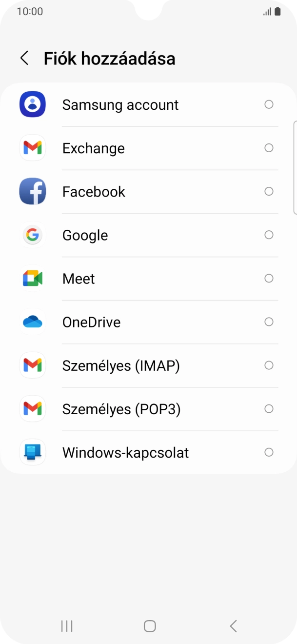Tap the Google 'G' icon
The height and width of the screenshot is (644, 297).
coord(32,235)
